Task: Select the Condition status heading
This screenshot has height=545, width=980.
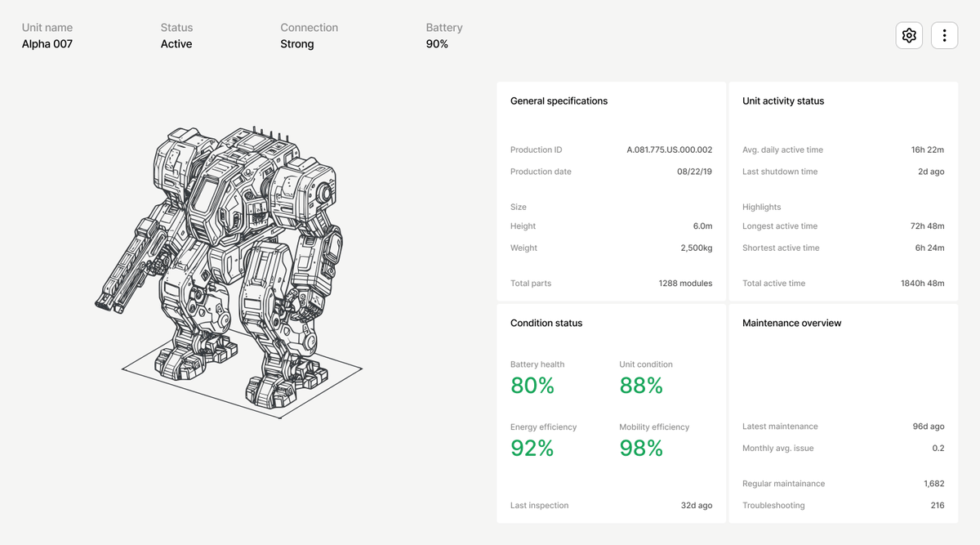Action: tap(546, 324)
